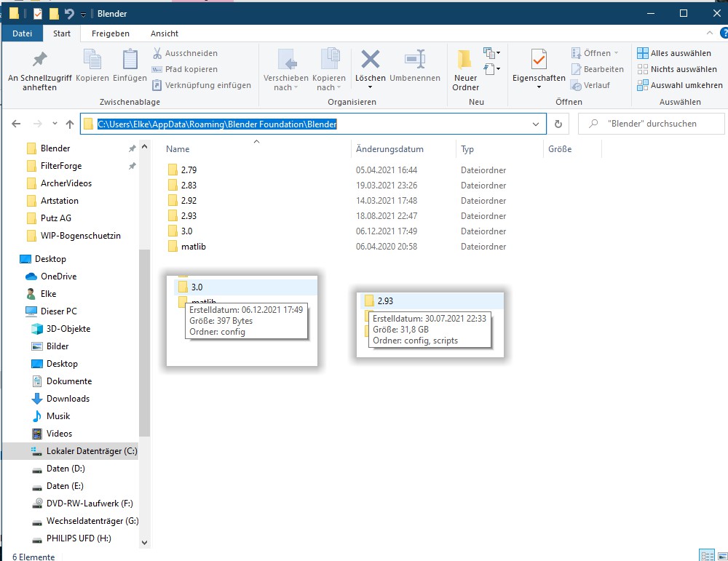Image resolution: width=728 pixels, height=561 pixels.
Task: Switch to the Ansicht tab
Action: [165, 33]
